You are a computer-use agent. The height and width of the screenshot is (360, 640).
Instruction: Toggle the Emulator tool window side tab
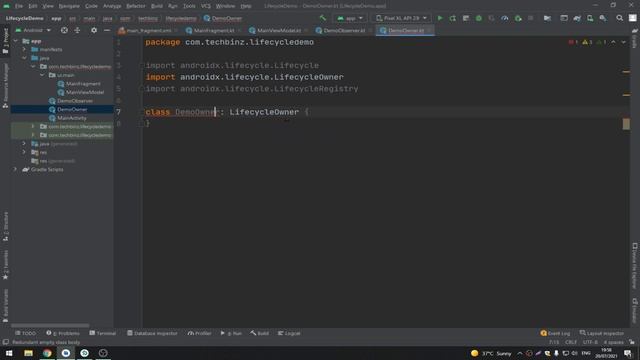pyautogui.click(x=635, y=310)
